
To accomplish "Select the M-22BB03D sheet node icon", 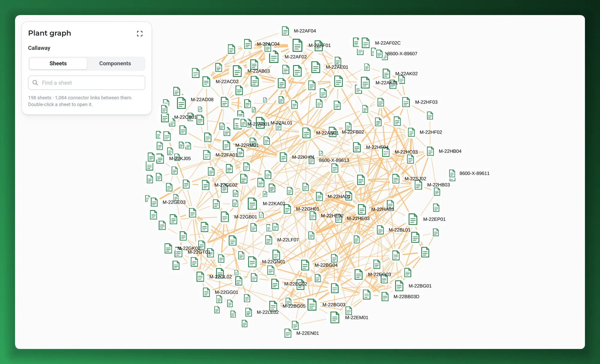I will pyautogui.click(x=385, y=297).
